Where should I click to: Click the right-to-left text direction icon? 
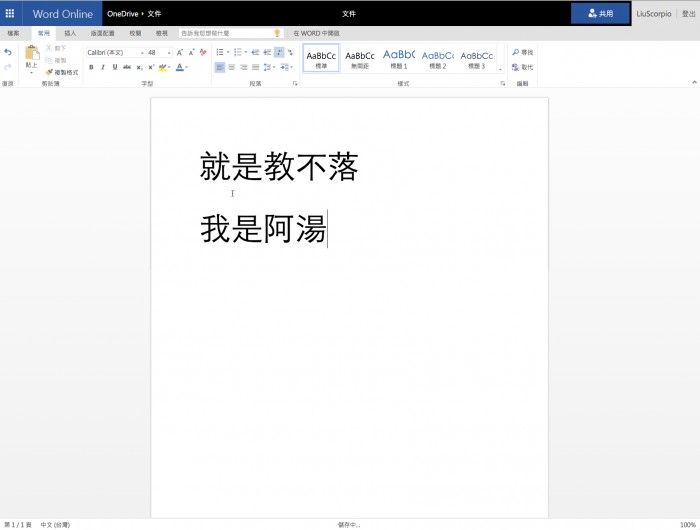click(291, 52)
